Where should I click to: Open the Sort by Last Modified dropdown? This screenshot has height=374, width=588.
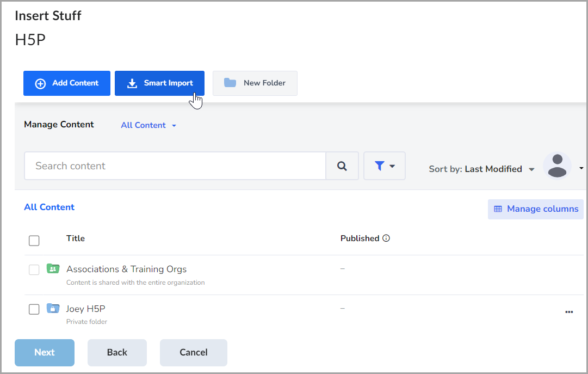[482, 169]
